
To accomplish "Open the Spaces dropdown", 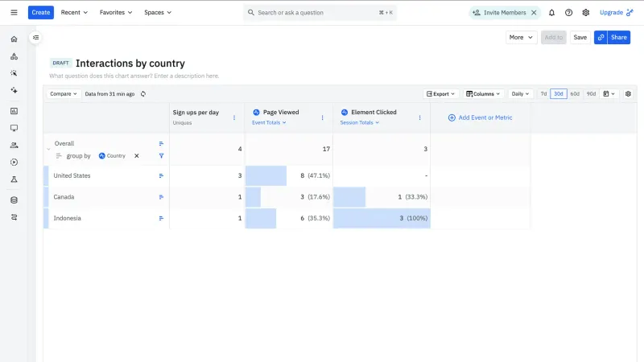I will [x=158, y=12].
